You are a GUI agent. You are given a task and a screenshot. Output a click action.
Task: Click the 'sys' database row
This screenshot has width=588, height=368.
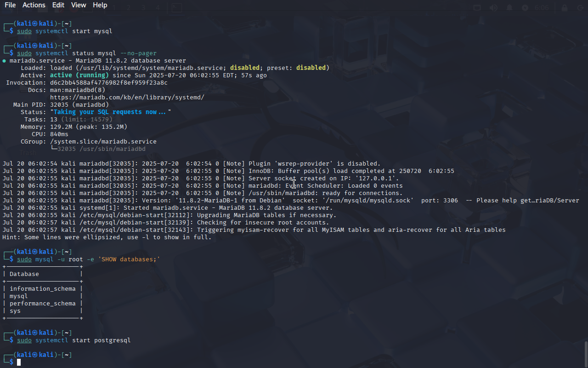click(x=15, y=311)
